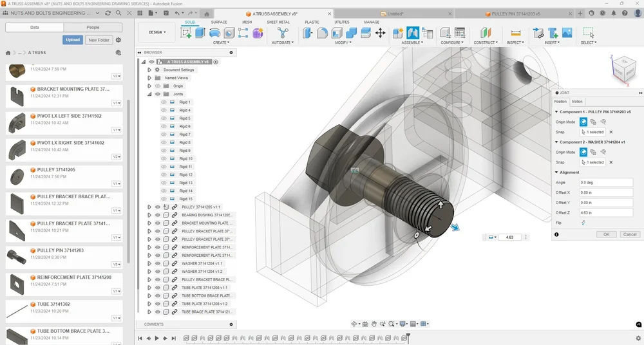Select the Extrude tool
The width and height of the screenshot is (644, 345).
[200, 33]
